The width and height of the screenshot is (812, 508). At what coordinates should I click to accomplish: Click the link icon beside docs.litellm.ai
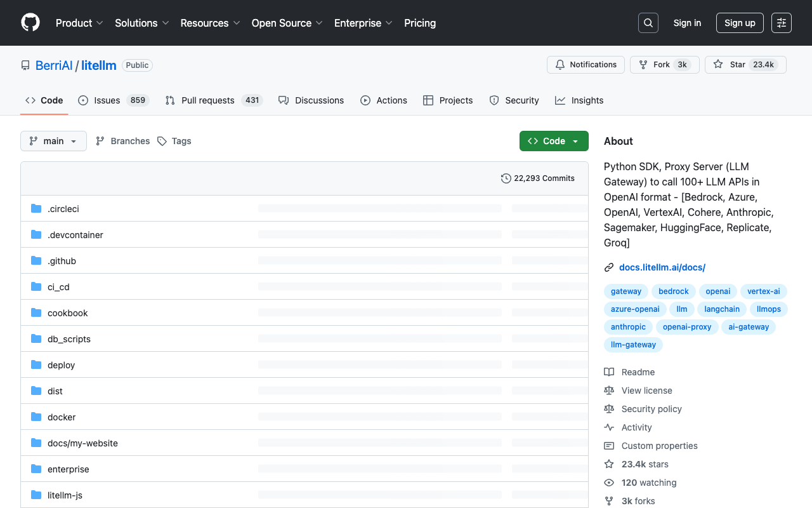pos(609,267)
